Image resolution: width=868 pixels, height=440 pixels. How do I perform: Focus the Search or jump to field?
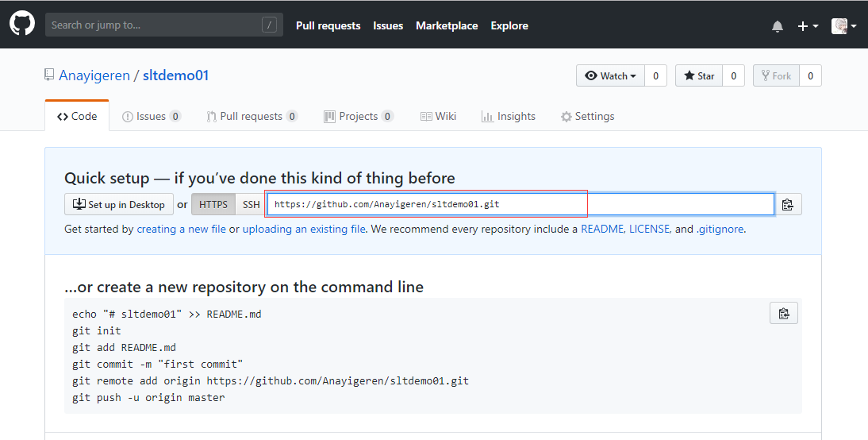[164, 25]
